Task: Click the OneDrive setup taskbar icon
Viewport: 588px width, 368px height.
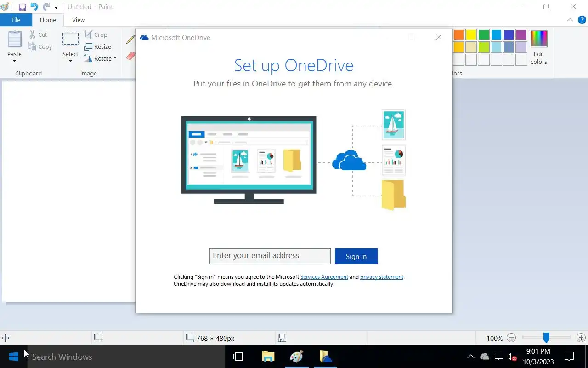Action: (x=326, y=356)
